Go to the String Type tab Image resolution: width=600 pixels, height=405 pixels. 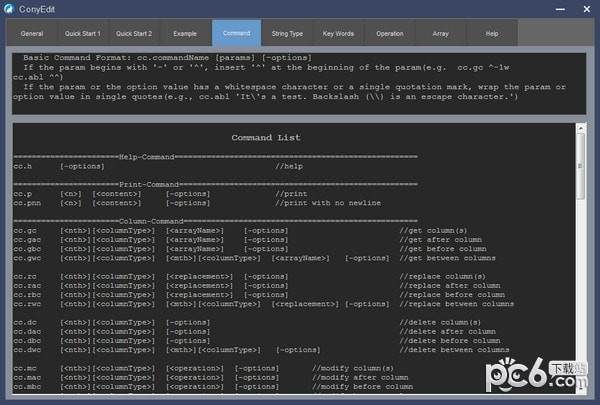pyautogui.click(x=287, y=33)
